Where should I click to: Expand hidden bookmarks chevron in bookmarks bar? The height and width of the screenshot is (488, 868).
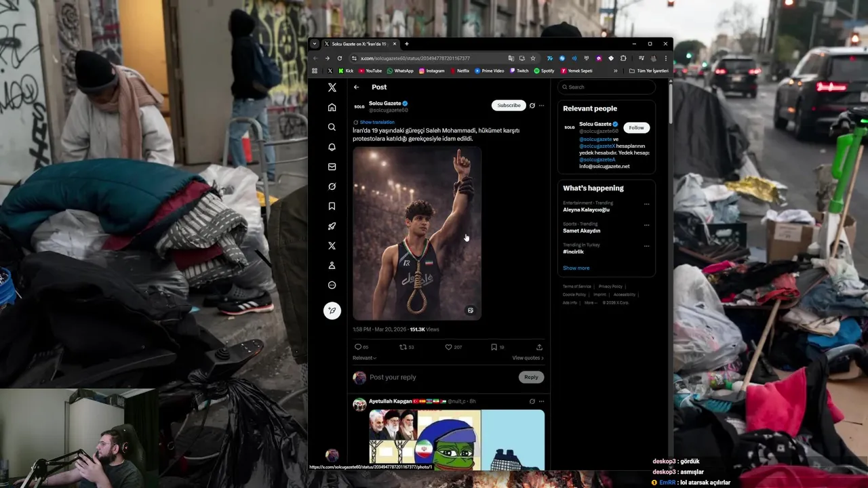coord(615,70)
